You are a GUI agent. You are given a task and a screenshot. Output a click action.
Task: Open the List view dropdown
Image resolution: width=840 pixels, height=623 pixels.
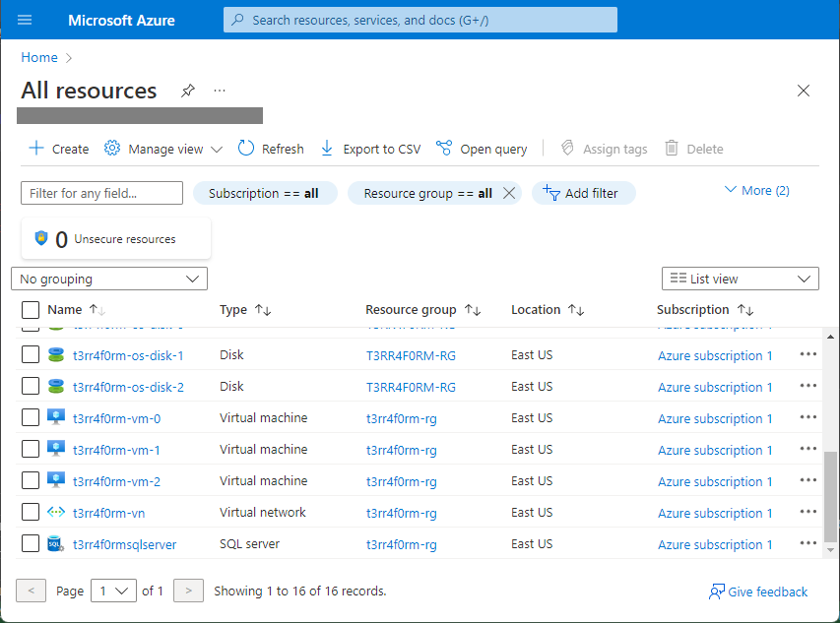pyautogui.click(x=740, y=279)
